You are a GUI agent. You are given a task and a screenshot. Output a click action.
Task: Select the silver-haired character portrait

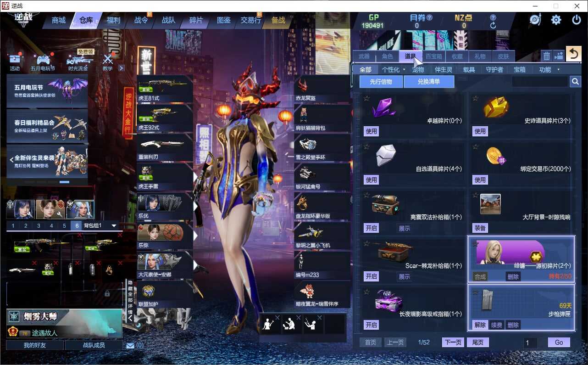pos(80,209)
